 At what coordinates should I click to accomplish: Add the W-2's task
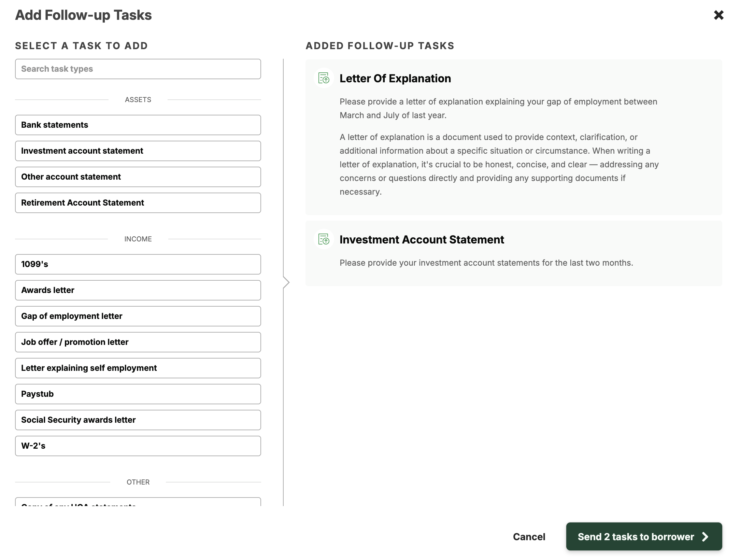coord(138,446)
